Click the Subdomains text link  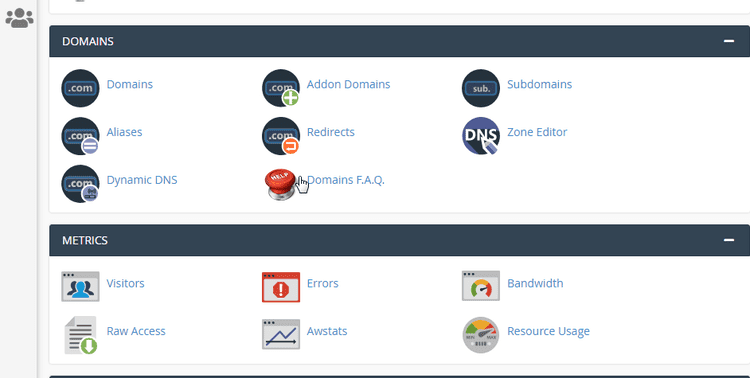540,84
